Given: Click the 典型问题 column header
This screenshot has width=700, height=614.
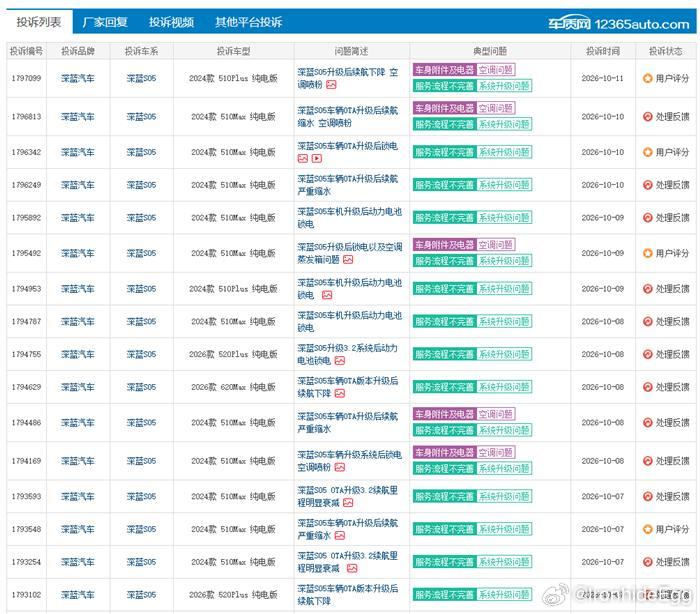Looking at the screenshot, I should click(490, 51).
